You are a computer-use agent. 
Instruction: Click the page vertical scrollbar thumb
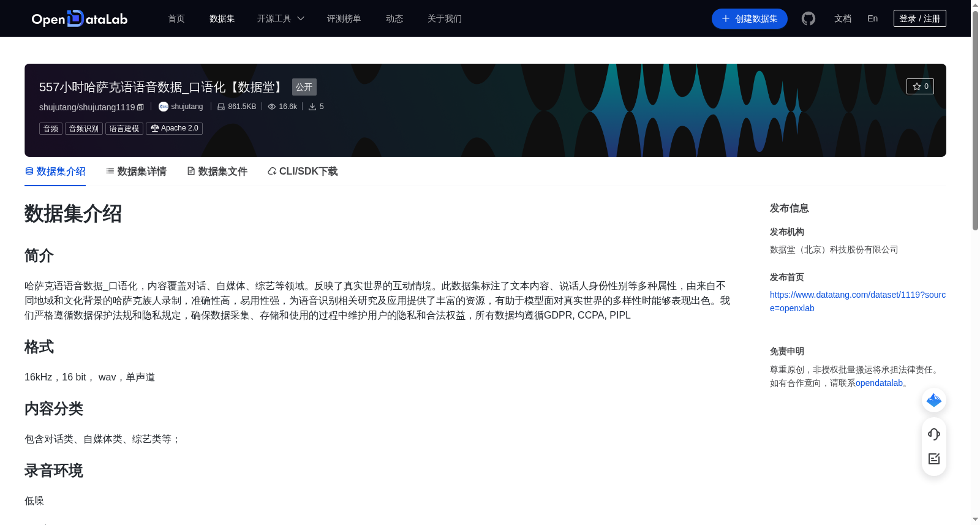pos(975,119)
